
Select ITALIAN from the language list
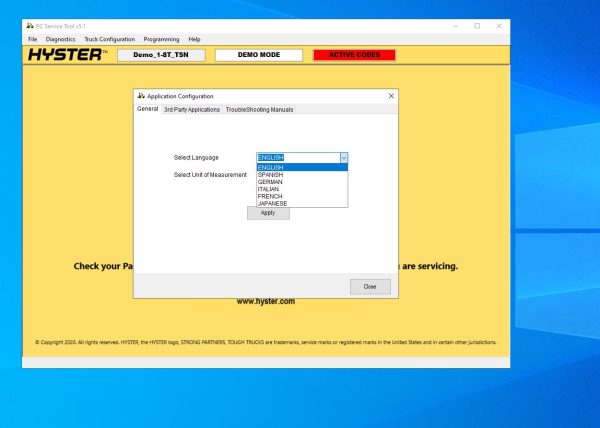[302, 189]
